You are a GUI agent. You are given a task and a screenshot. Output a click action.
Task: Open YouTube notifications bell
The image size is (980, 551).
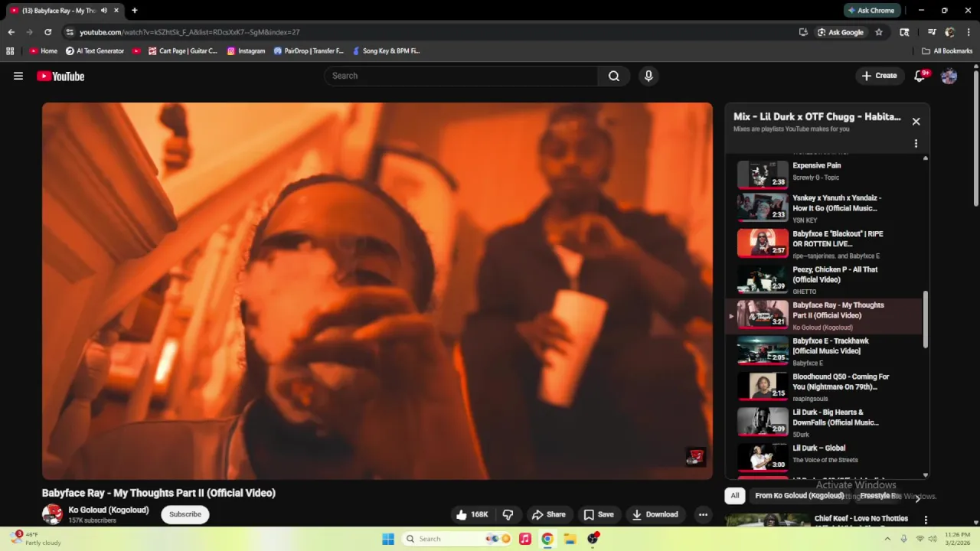click(x=920, y=76)
